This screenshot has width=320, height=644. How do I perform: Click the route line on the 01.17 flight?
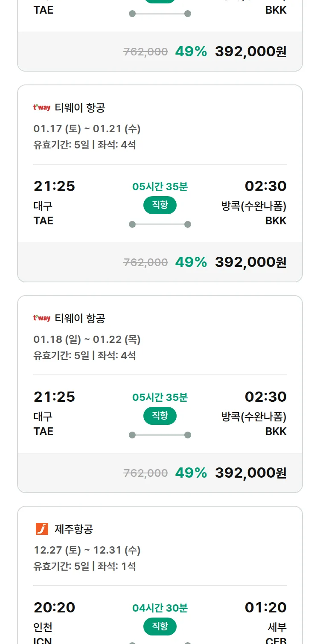160,224
